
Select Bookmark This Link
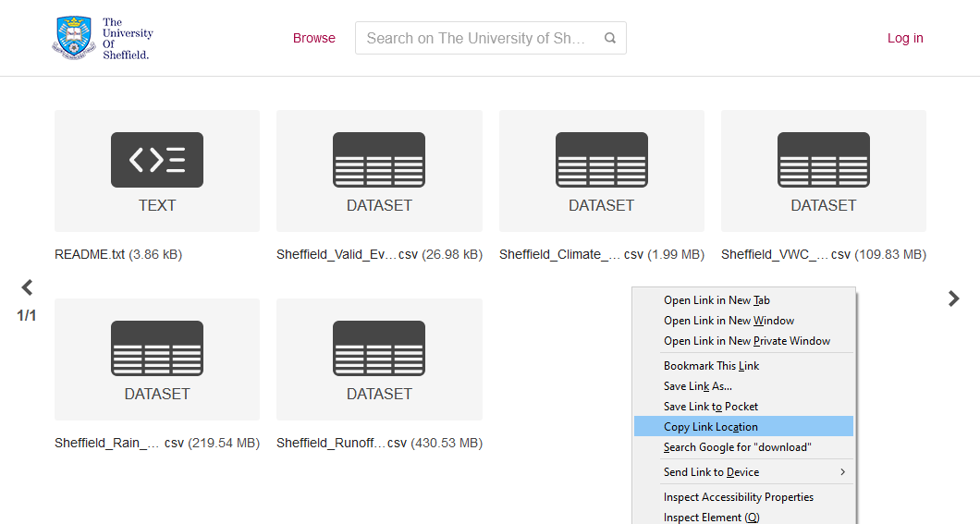coord(743,366)
